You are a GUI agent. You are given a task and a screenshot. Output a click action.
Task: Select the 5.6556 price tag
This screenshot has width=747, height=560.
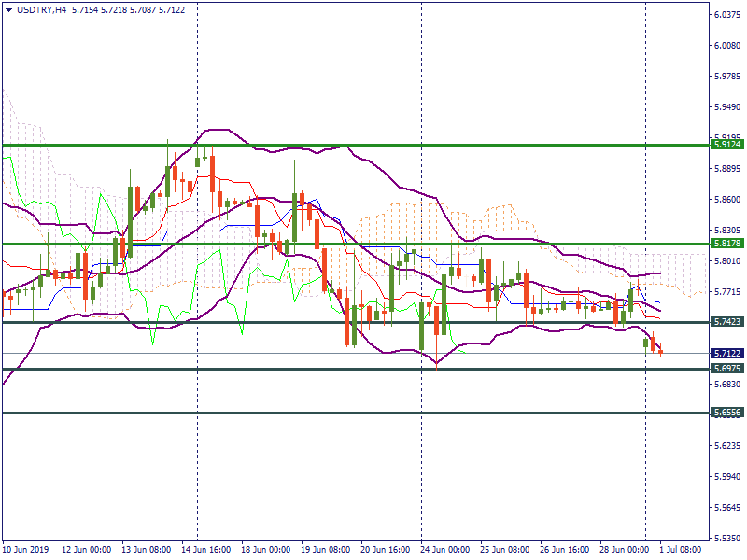[x=726, y=413]
